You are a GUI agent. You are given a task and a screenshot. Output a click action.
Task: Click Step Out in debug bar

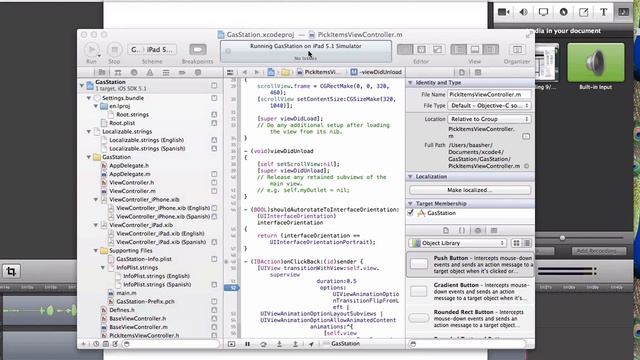295,344
